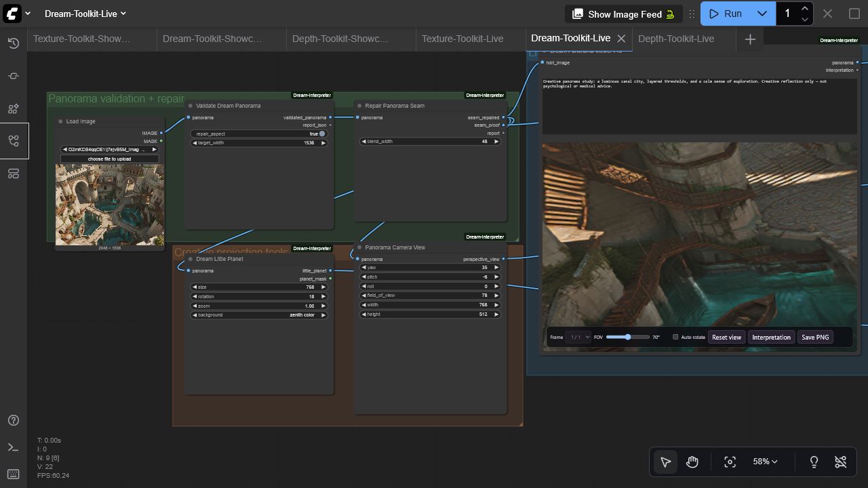This screenshot has height=488, width=868.
Task: Decrement the batch count down arrow
Action: point(804,19)
